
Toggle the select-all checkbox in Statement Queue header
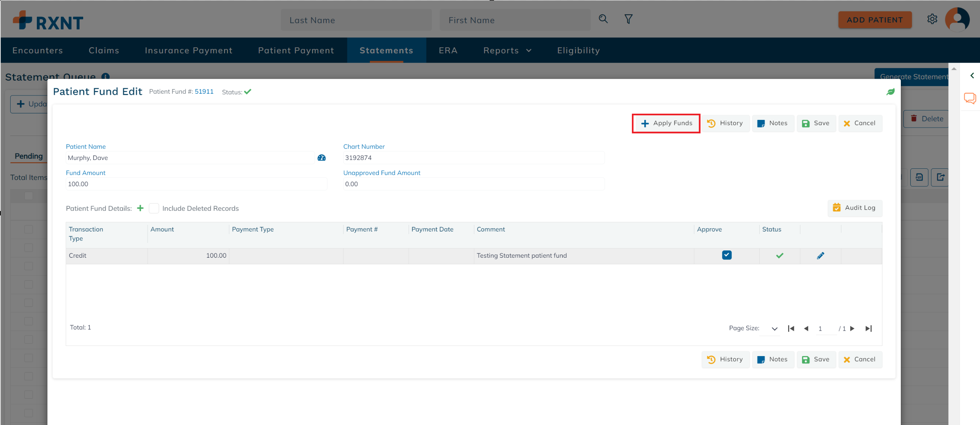(x=28, y=196)
